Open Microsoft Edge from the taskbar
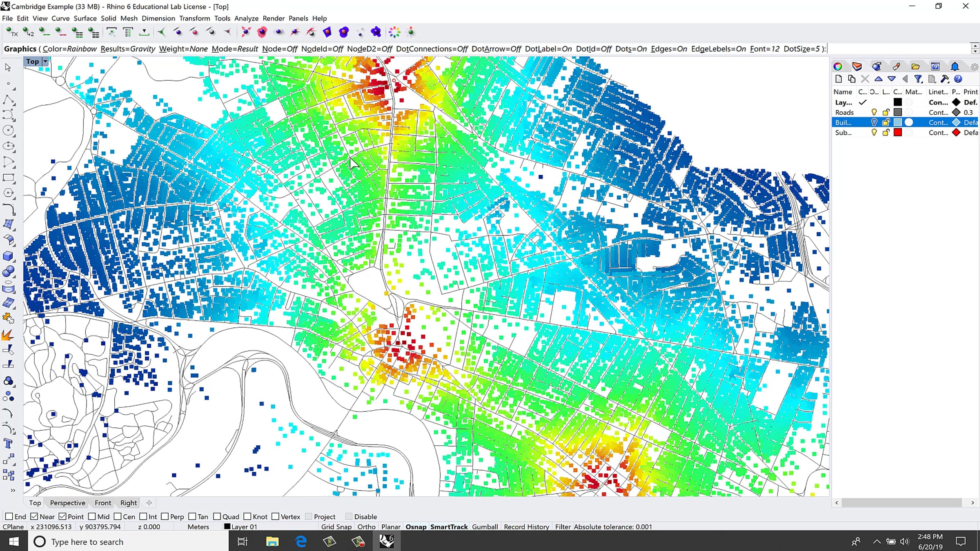This screenshot has height=551, width=980. point(301,542)
